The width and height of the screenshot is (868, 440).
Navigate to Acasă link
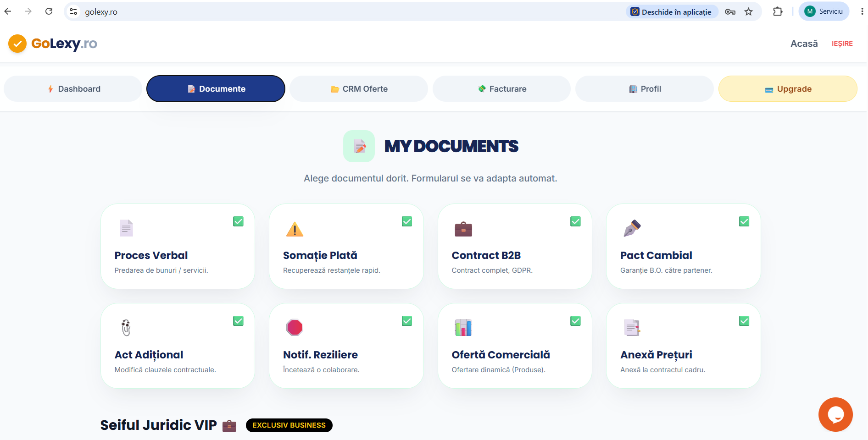(804, 44)
